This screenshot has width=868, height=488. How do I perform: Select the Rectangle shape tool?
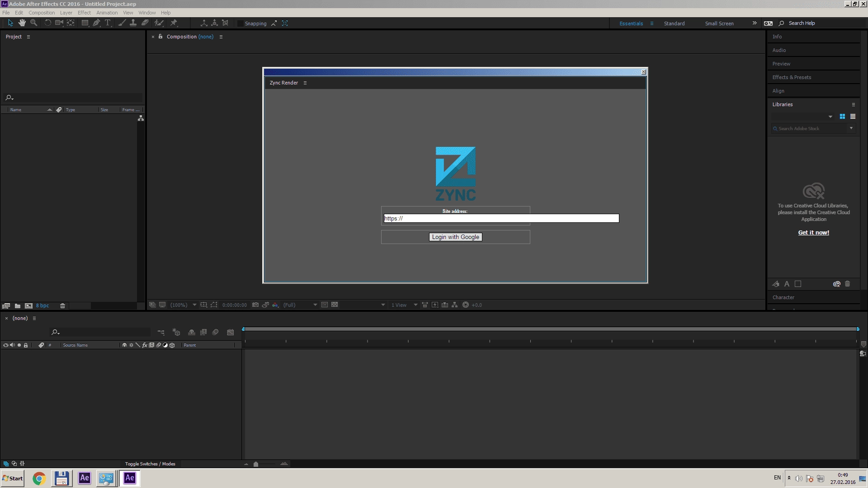(x=85, y=23)
